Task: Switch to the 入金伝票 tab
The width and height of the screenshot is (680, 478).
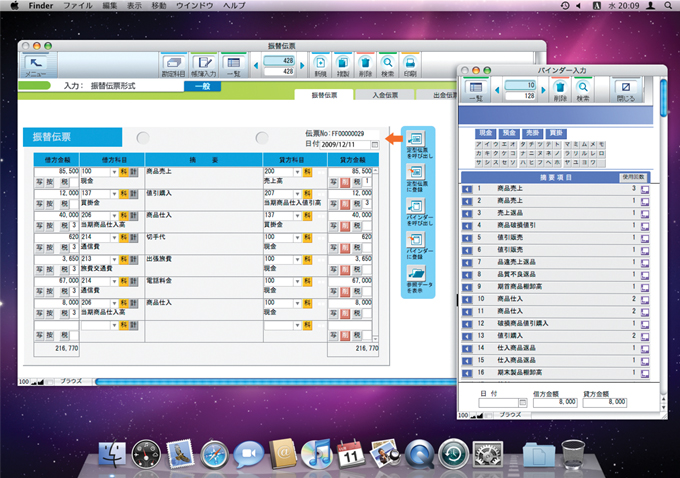Action: 385,95
